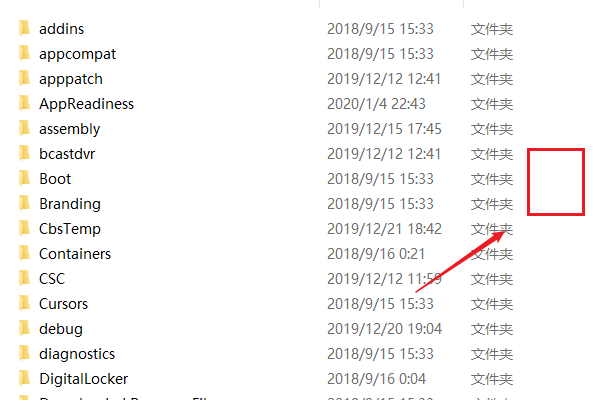Click the empty area inside red rectangle
600x400 pixels.
click(x=556, y=182)
